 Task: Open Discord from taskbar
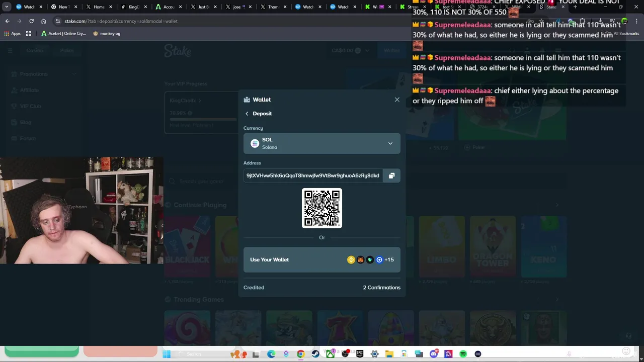click(x=434, y=354)
